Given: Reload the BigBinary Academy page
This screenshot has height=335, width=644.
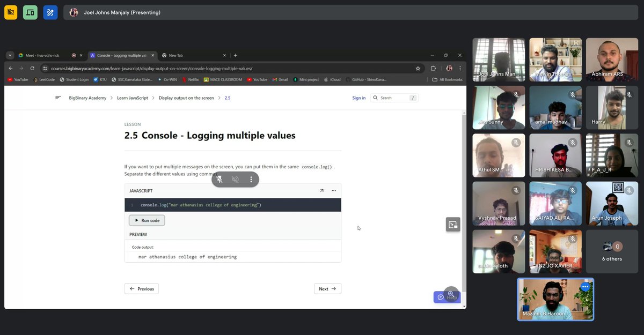Looking at the screenshot, I should click(x=32, y=68).
